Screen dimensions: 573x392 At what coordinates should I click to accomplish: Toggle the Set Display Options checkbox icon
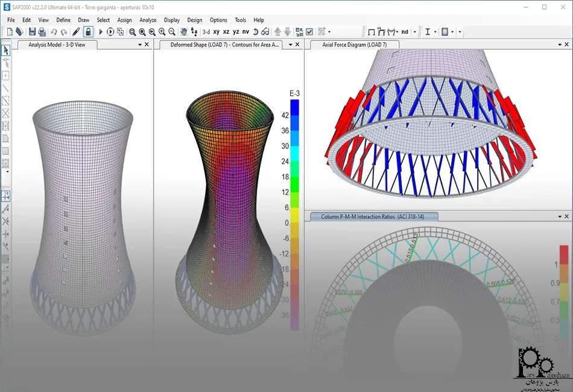309,31
